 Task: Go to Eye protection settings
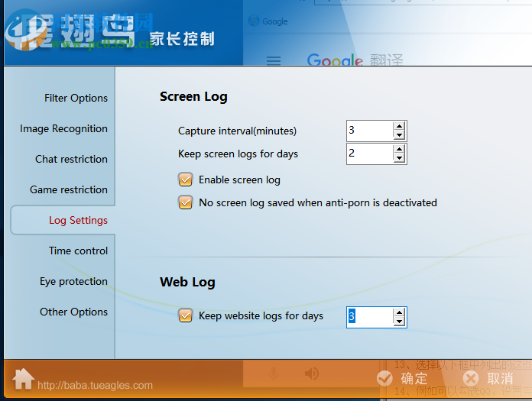click(x=73, y=281)
